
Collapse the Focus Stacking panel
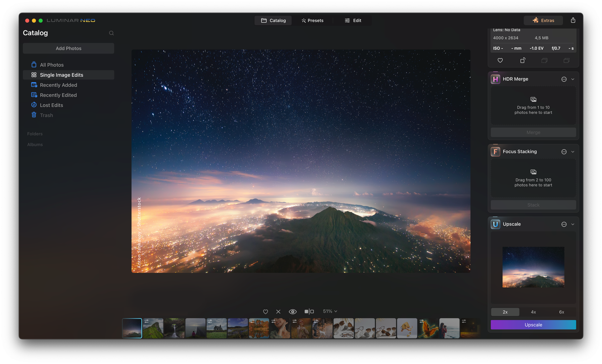pos(573,152)
